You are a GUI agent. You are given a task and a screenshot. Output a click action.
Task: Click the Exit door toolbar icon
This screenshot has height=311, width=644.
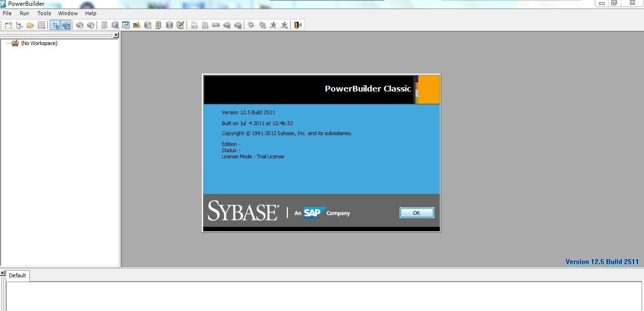click(x=298, y=25)
